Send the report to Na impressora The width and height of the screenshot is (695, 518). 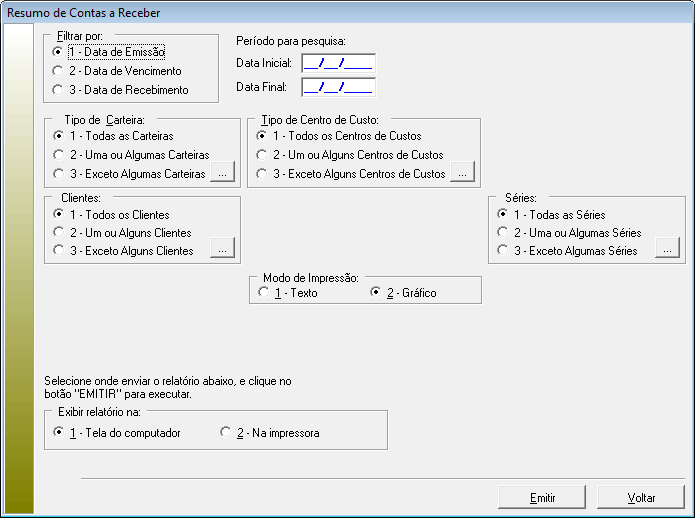(226, 433)
